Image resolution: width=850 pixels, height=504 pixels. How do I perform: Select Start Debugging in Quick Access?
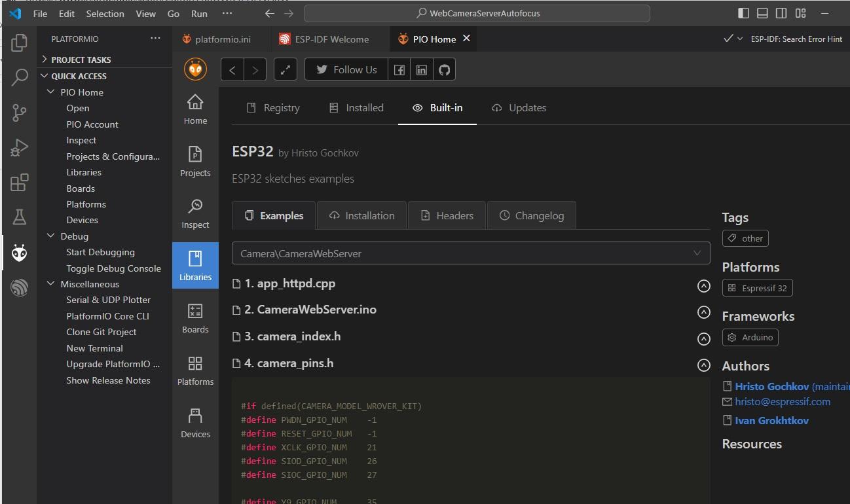pyautogui.click(x=100, y=252)
